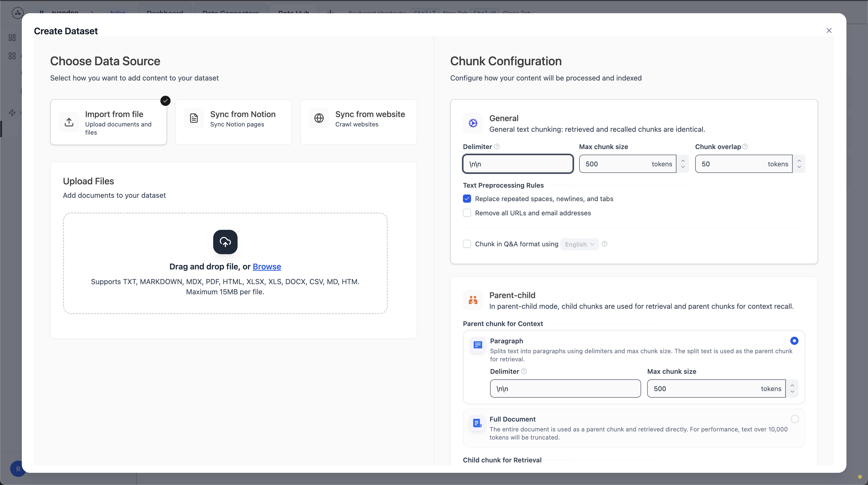This screenshot has height=485, width=868.
Task: Click the Paragraph option icon
Action: 477,345
